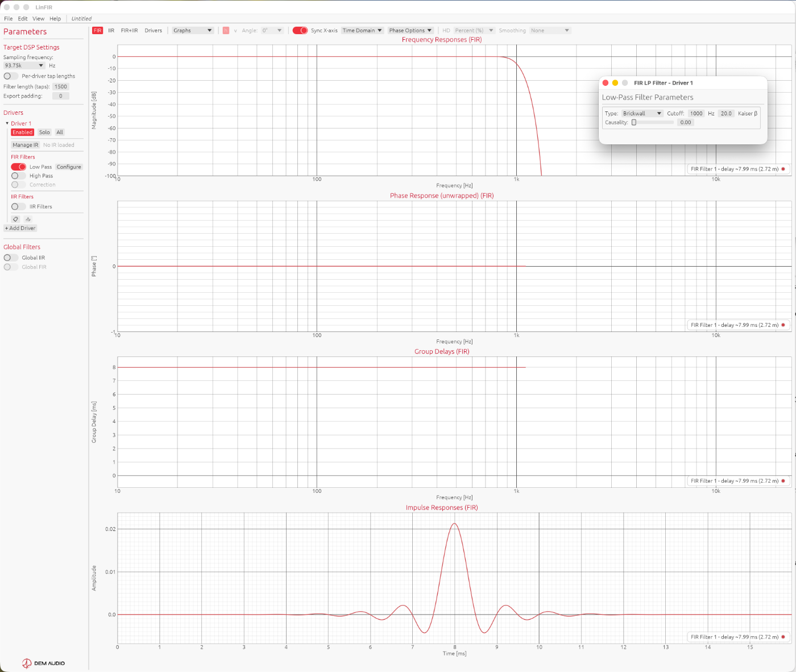This screenshot has height=672, width=796.
Task: Click the DEM Audio logo
Action: (44, 663)
